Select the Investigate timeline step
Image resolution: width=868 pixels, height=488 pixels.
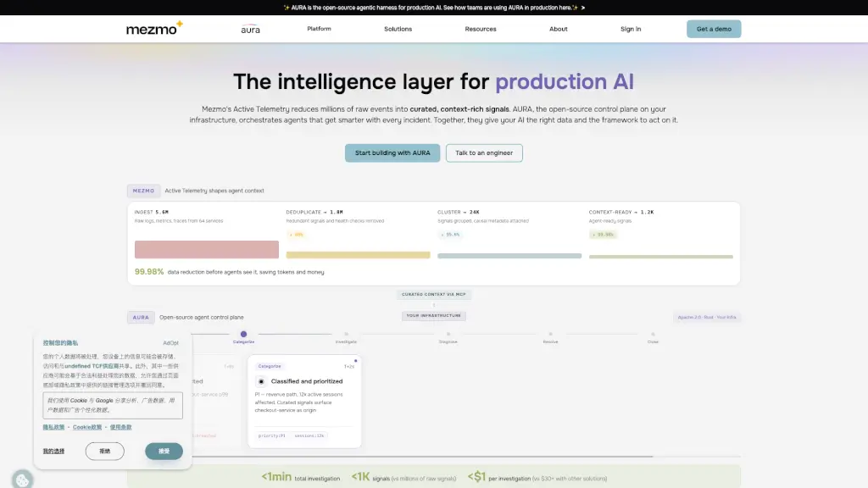click(346, 337)
